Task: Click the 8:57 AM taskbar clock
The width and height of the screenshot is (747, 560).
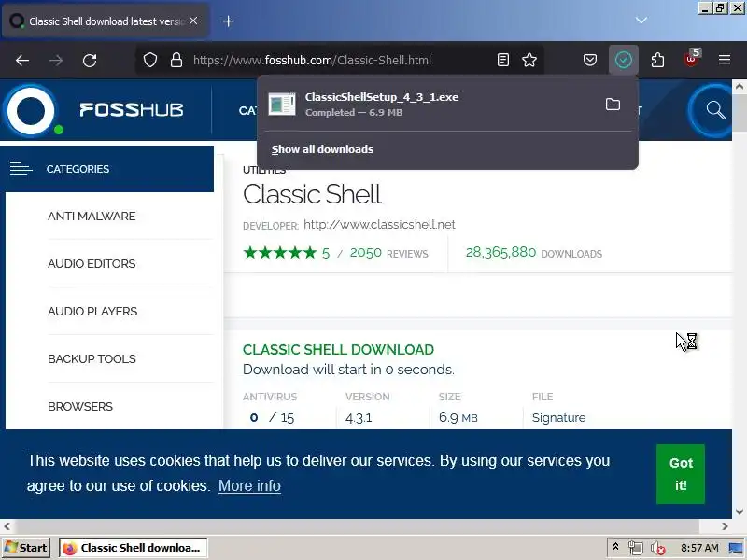Action: (x=699, y=548)
